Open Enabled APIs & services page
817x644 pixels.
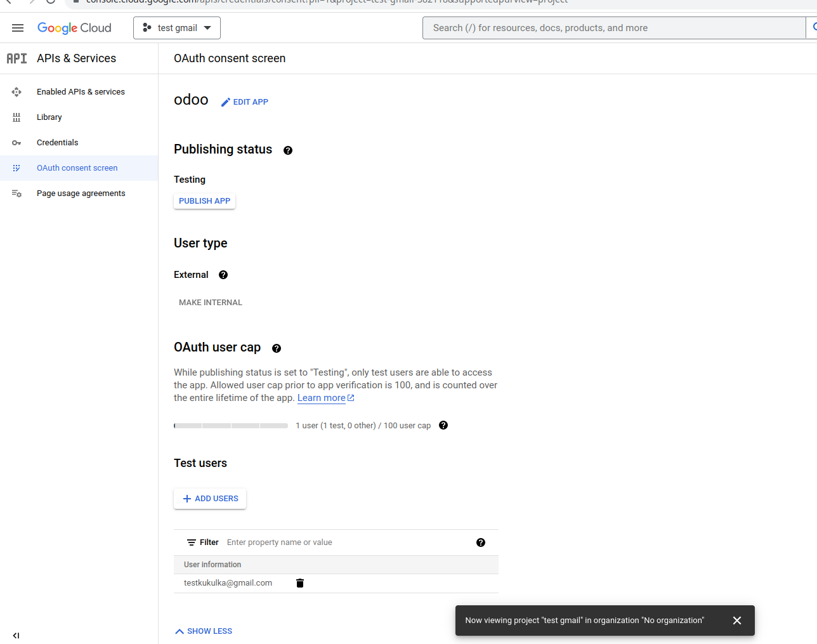pyautogui.click(x=81, y=92)
